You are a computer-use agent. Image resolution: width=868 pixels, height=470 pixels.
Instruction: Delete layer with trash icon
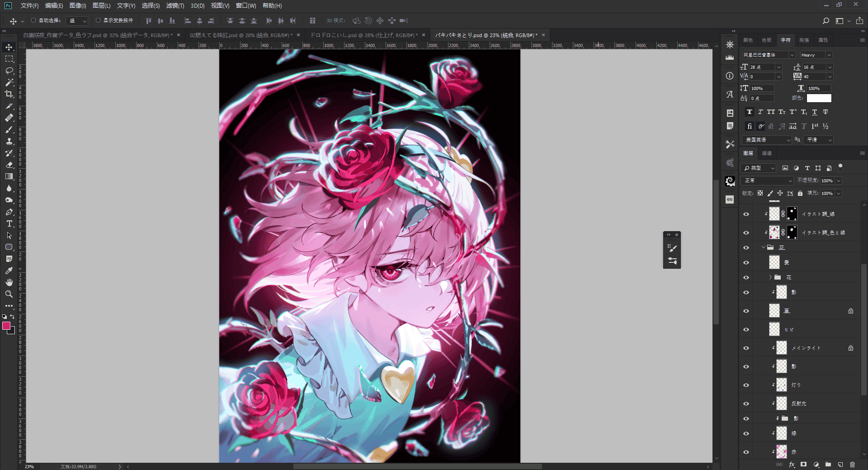[853, 465]
